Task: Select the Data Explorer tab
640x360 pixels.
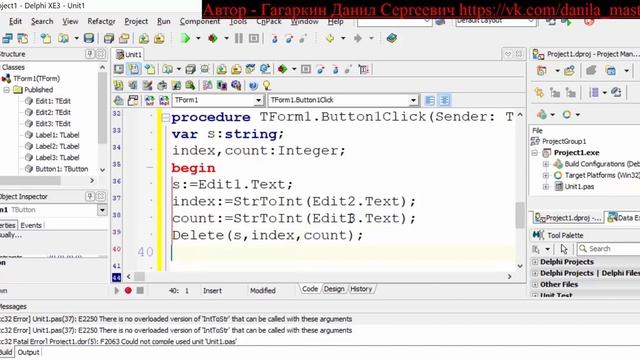Action: click(623, 218)
